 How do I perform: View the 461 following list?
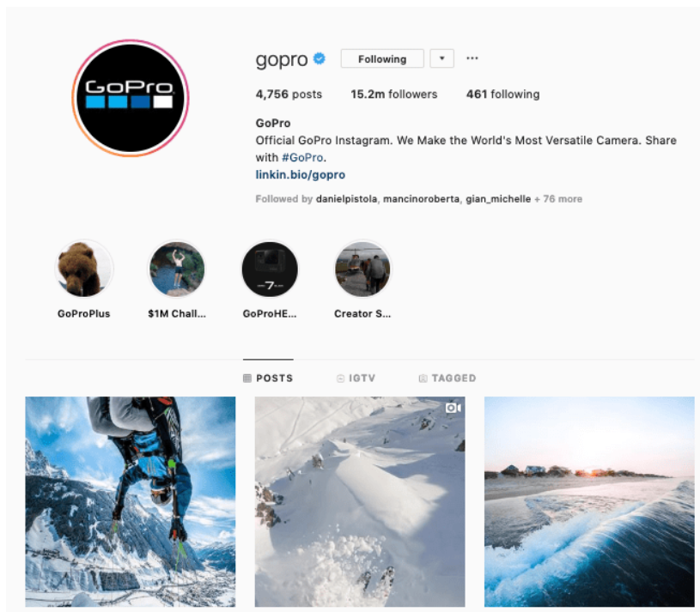pos(502,94)
